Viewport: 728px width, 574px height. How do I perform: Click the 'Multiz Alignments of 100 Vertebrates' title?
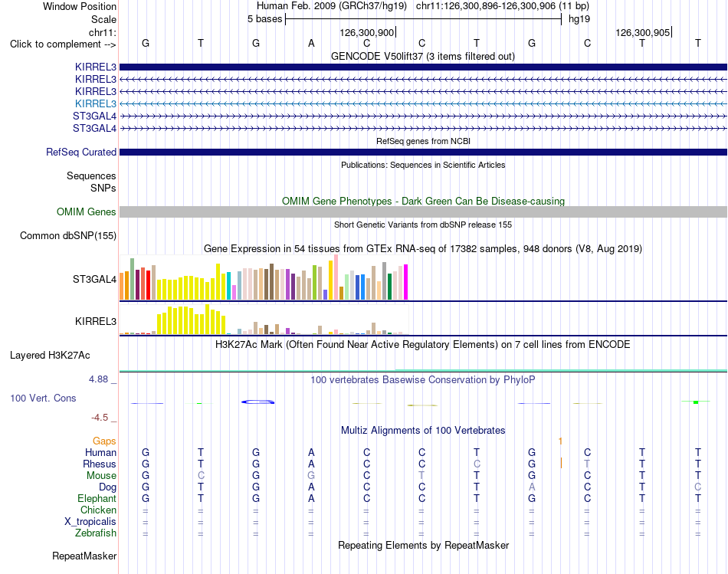[423, 430]
